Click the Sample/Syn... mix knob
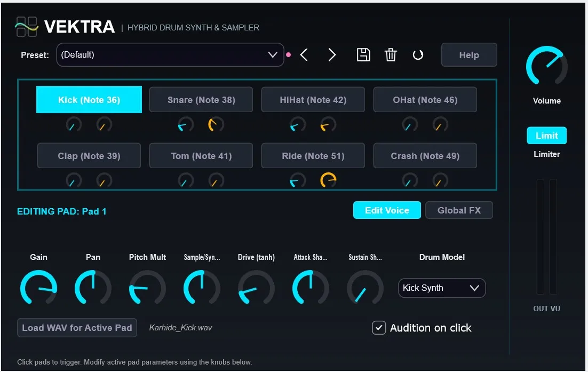Screen dimensions: 588x372 tap(202, 288)
